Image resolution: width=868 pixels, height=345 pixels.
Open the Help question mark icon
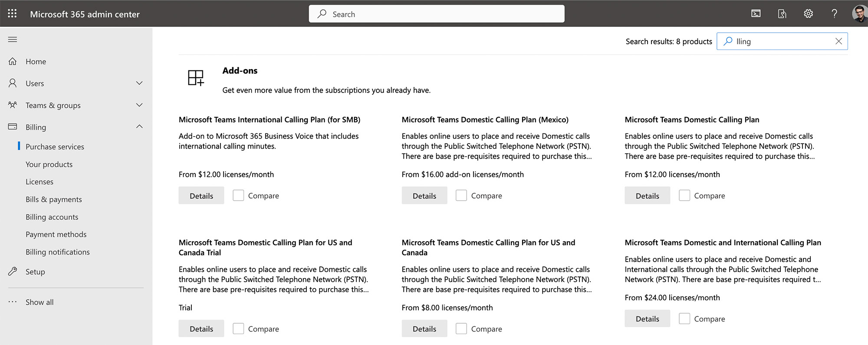pos(834,13)
